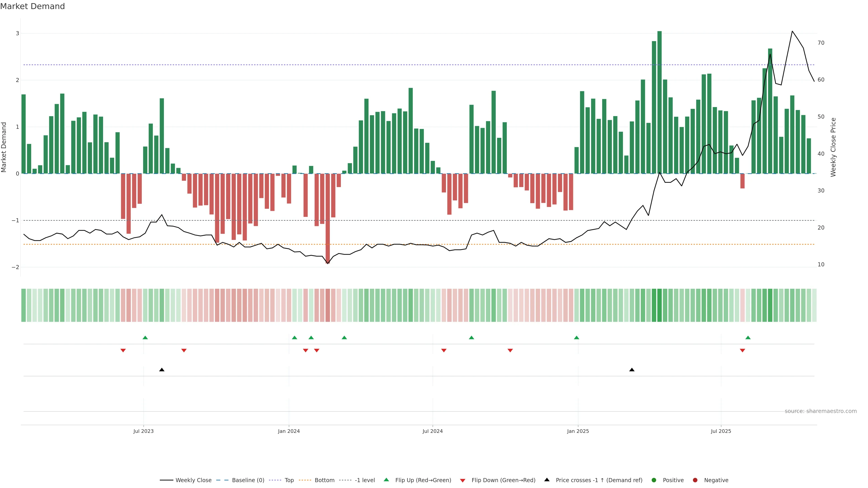The height and width of the screenshot is (488, 868).
Task: Click the red Negative legend dot
Action: pos(695,480)
